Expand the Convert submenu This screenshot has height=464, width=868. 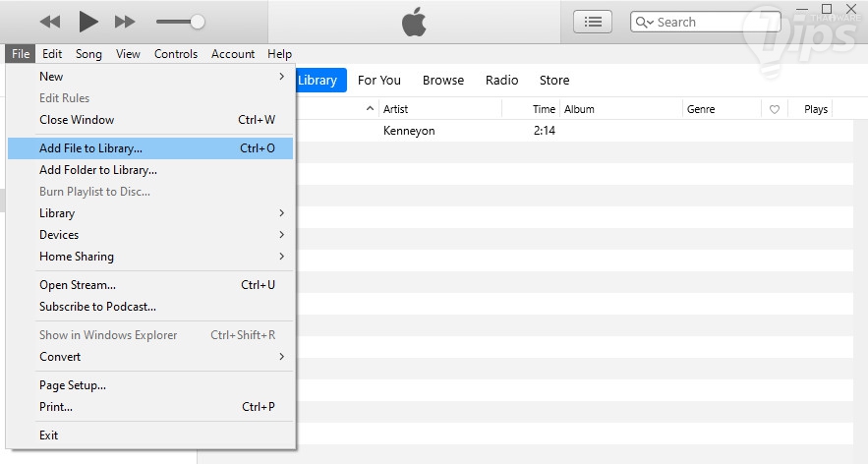pos(150,357)
